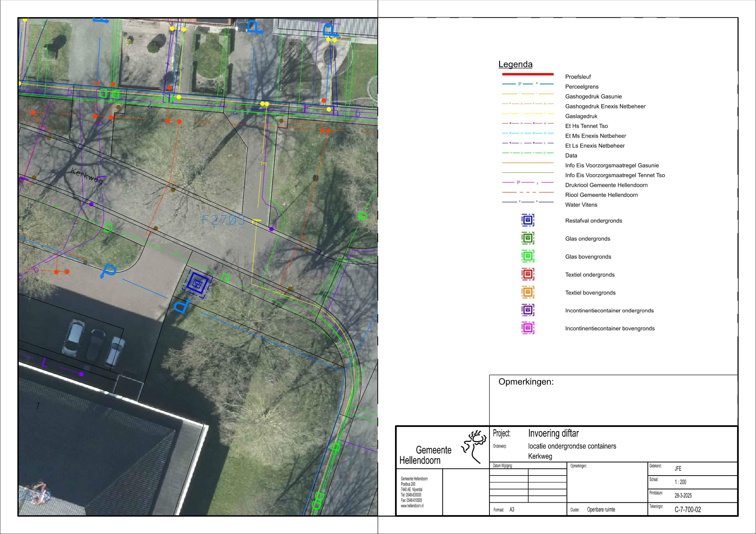This screenshot has height=534, width=756.
Task: Click the magenta Incontinentiecontainer bovengronds legend icon
Action: [x=527, y=328]
